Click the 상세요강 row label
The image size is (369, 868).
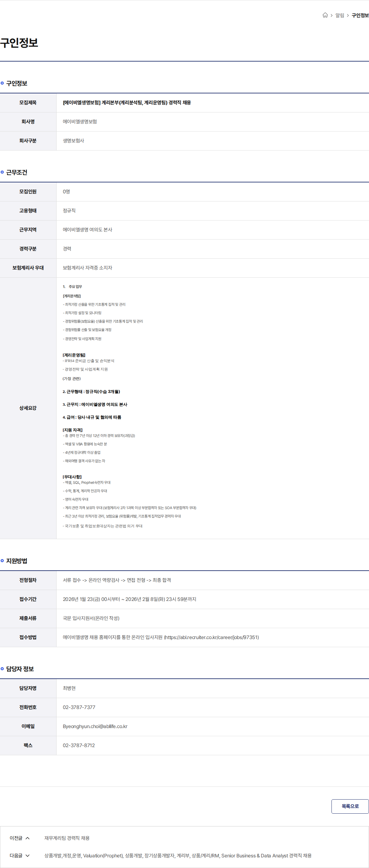click(x=28, y=408)
